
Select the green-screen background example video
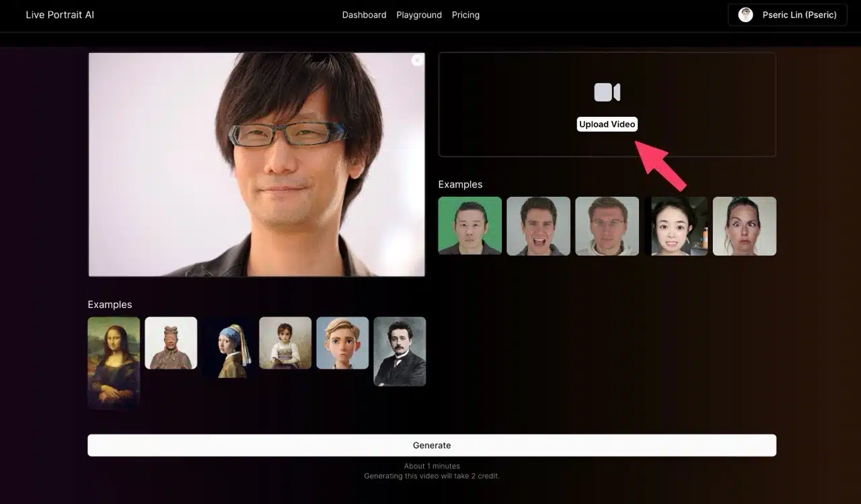(x=470, y=226)
